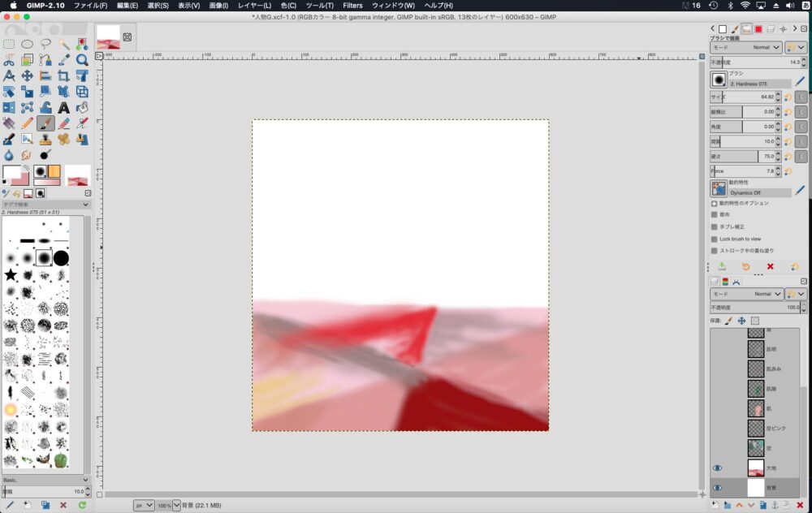Screen dimensions: 812x513
Task: Open the Filters menu
Action: tap(352, 6)
